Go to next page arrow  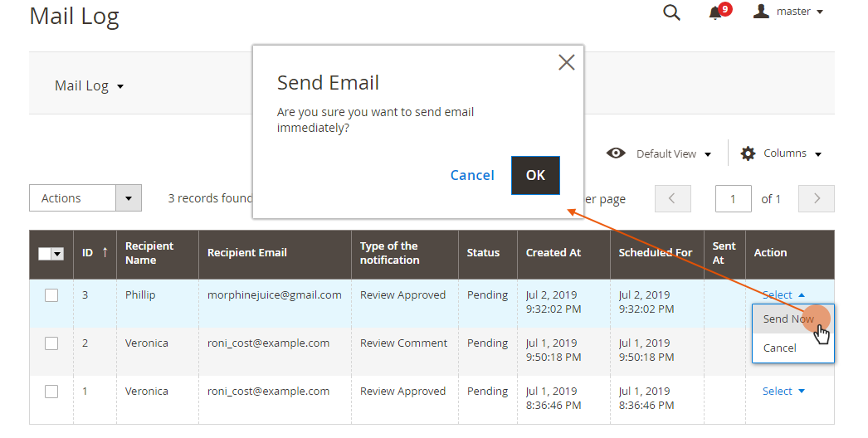[816, 199]
